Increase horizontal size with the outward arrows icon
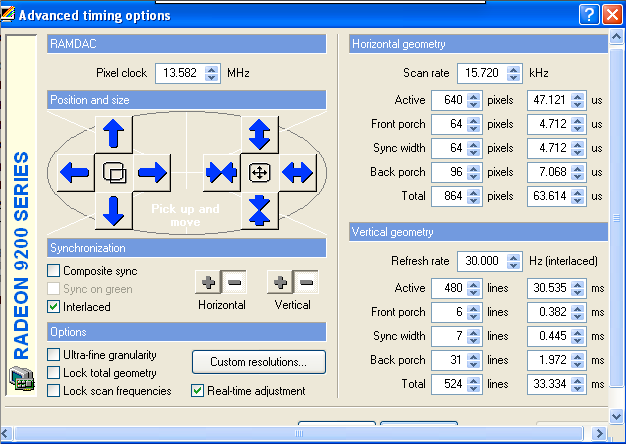Screen dimensions: 626x444 point(298,173)
